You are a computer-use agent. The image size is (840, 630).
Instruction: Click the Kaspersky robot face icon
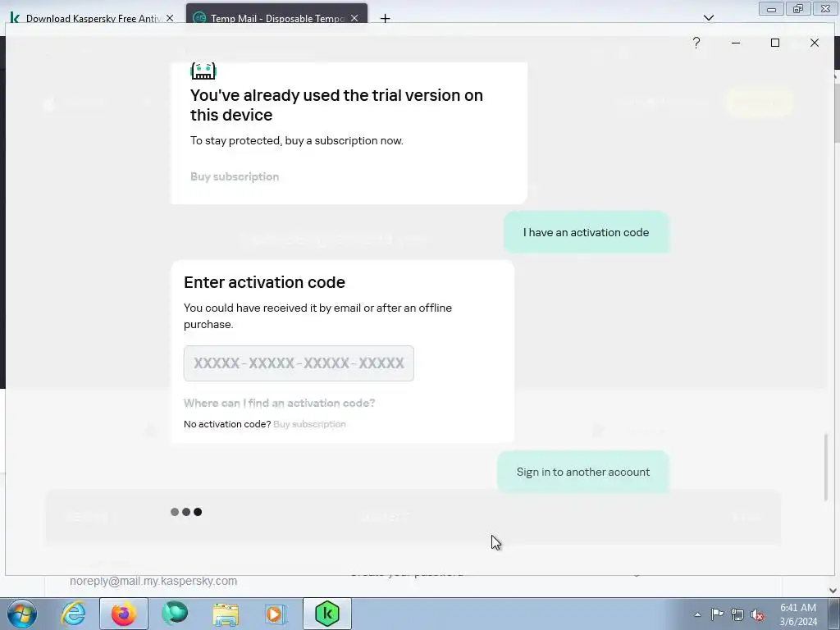click(203, 71)
